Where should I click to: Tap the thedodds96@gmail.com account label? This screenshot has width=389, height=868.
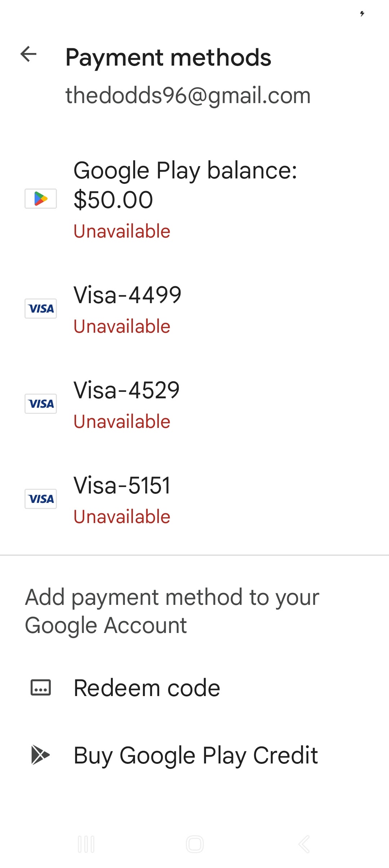188,96
